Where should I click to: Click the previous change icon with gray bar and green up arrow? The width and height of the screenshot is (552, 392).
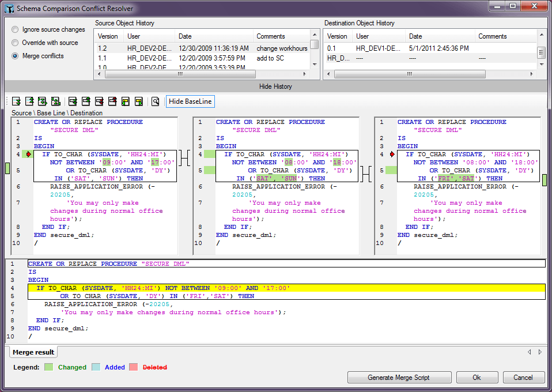pos(86,101)
